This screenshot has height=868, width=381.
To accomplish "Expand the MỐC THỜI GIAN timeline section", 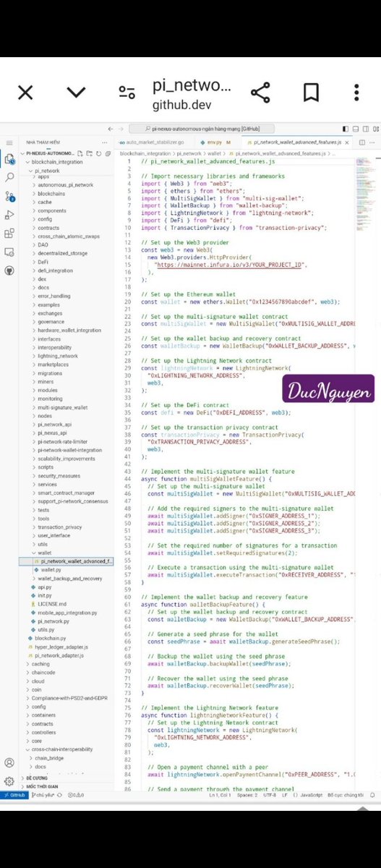I will coord(41,786).
